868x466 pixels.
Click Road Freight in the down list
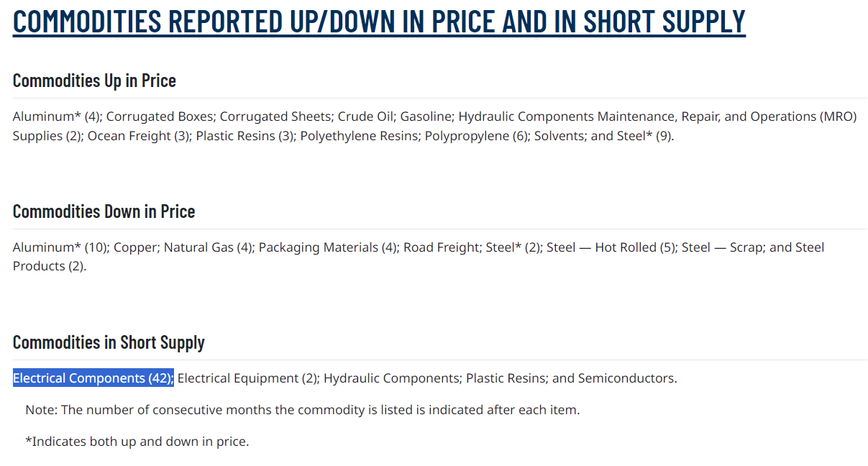coord(441,247)
